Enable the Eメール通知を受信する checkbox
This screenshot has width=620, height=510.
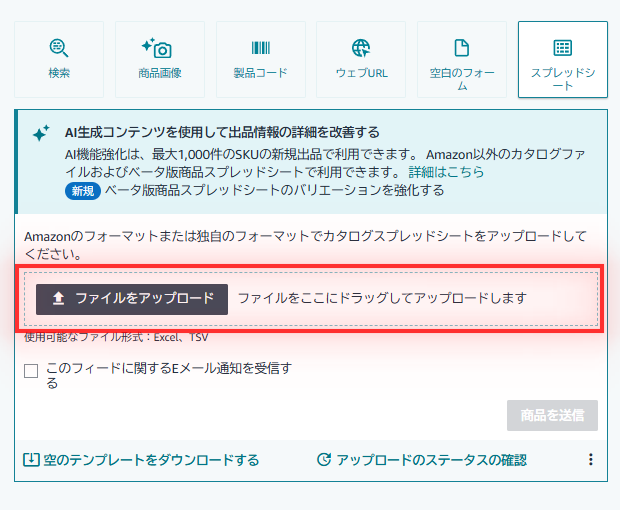point(31,371)
